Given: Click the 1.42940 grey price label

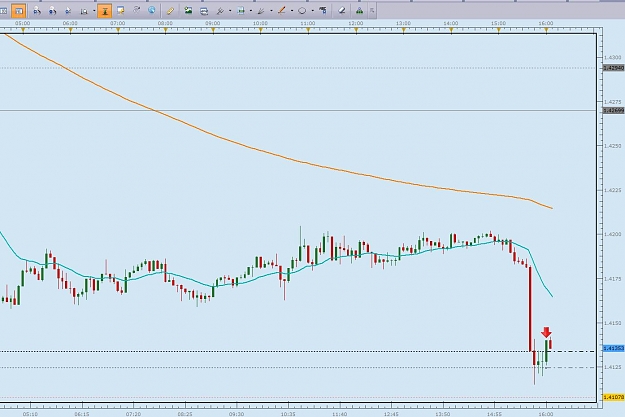Looking at the screenshot, I should pos(613,68).
